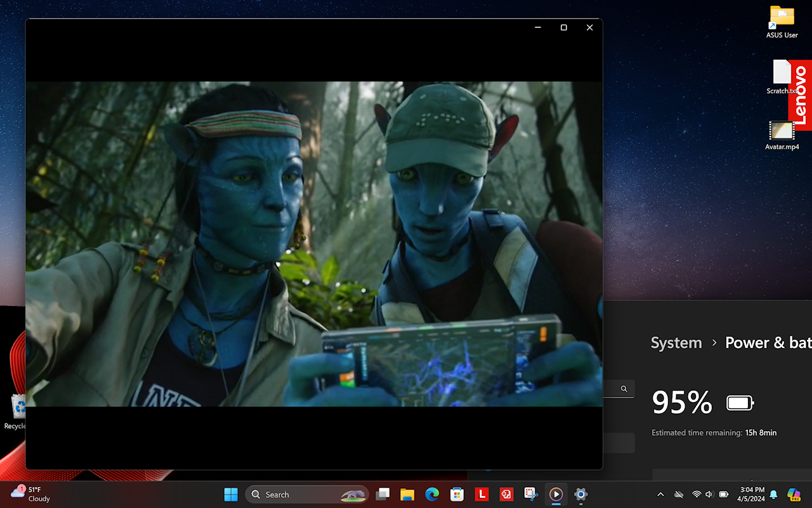The height and width of the screenshot is (508, 812).
Task: Switch to Settings gear on taskbar
Action: 580,494
